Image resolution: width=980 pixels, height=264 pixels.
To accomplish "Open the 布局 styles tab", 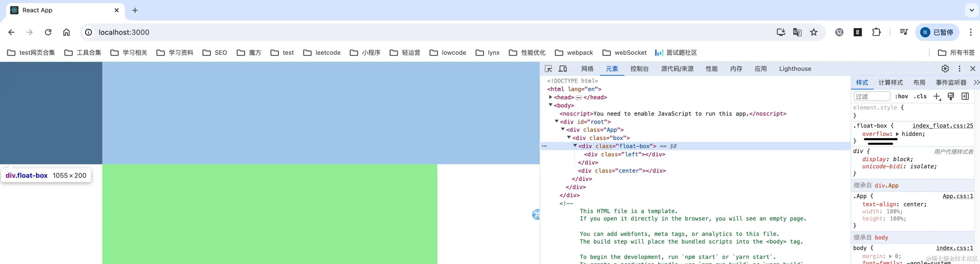I will pyautogui.click(x=919, y=83).
